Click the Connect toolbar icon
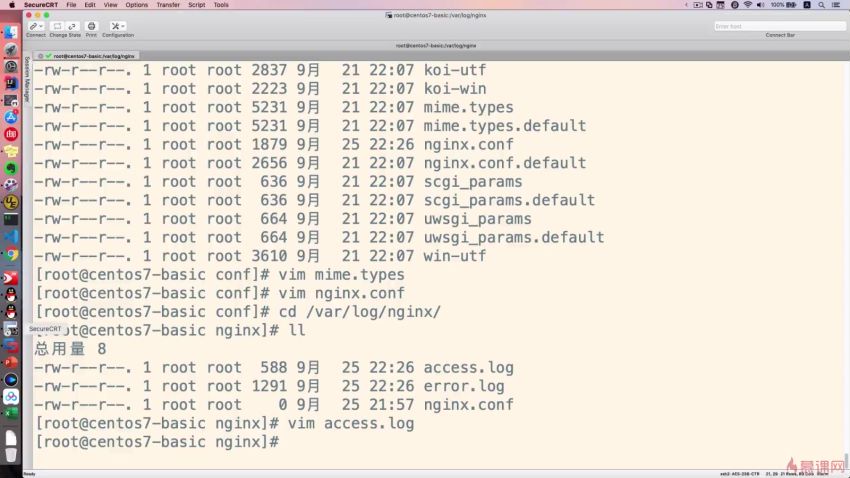This screenshot has width=850, height=478. (x=33, y=26)
